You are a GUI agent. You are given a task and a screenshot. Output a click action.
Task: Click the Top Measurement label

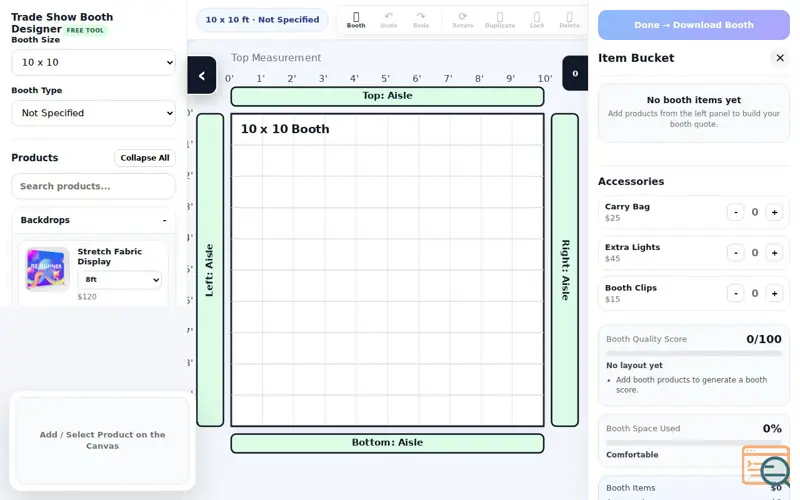[x=276, y=58]
